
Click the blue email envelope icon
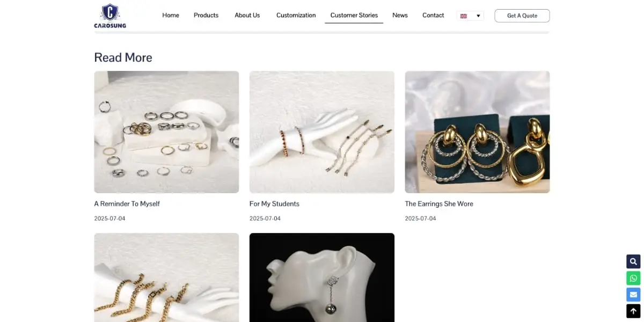click(x=633, y=295)
